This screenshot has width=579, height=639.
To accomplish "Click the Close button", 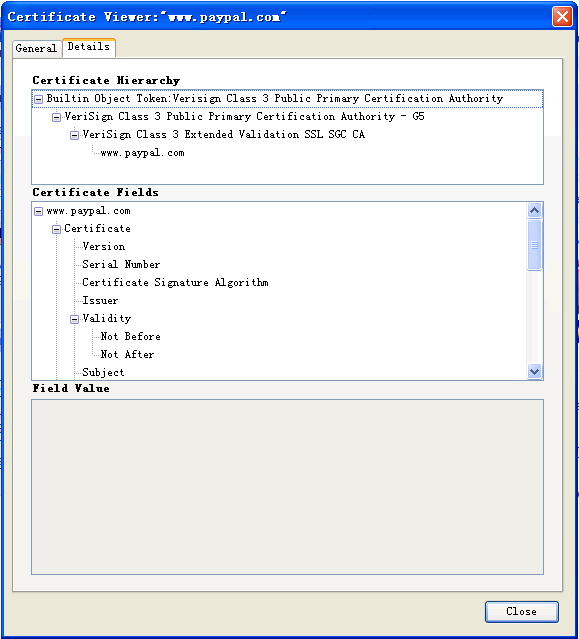I will point(522,611).
